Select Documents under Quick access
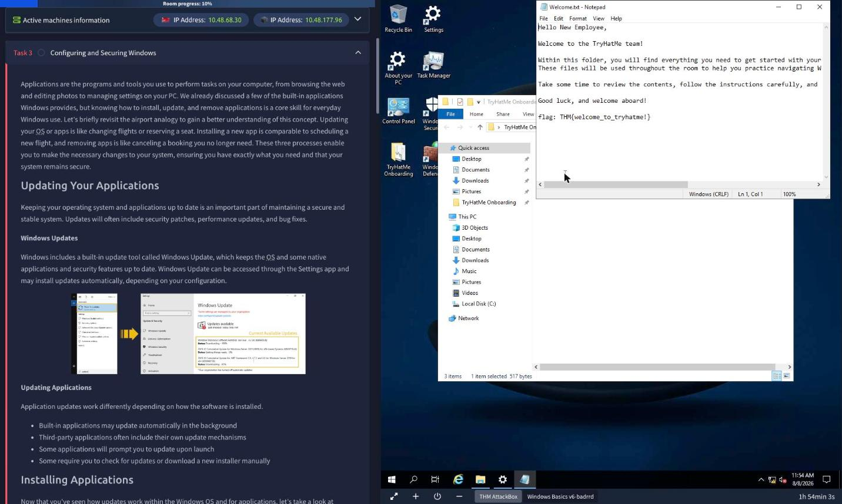Image resolution: width=842 pixels, height=504 pixels. click(475, 170)
